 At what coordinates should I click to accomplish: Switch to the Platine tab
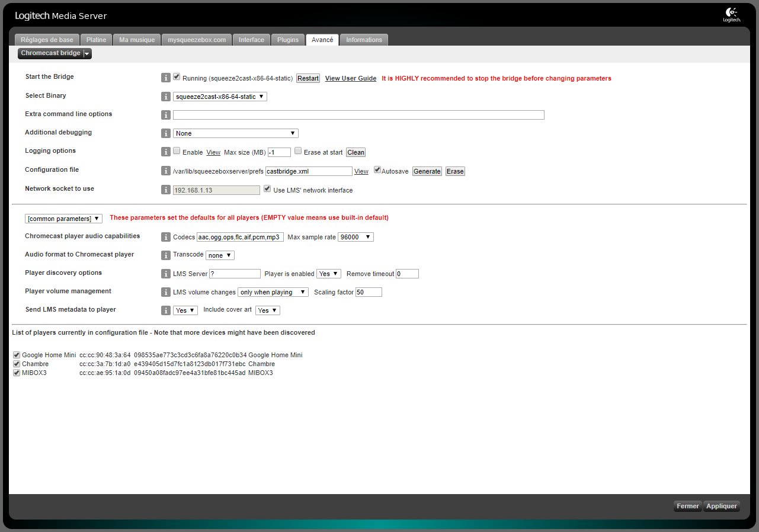click(96, 40)
